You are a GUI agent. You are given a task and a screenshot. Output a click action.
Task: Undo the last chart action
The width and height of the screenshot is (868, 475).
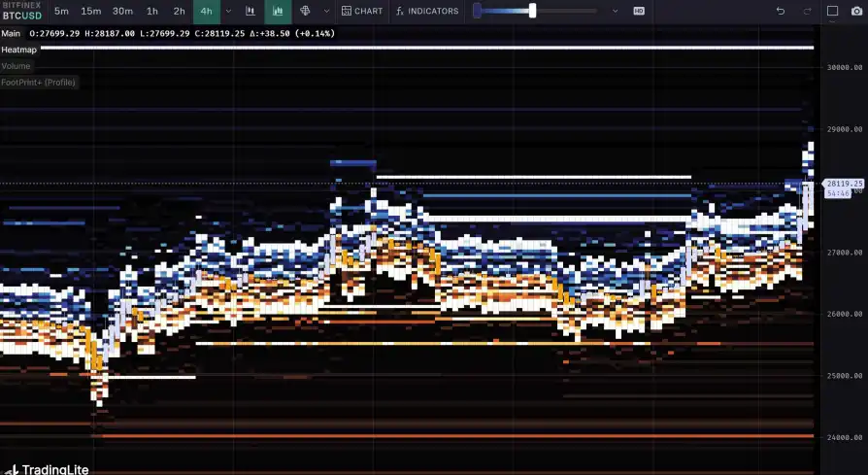pyautogui.click(x=780, y=11)
